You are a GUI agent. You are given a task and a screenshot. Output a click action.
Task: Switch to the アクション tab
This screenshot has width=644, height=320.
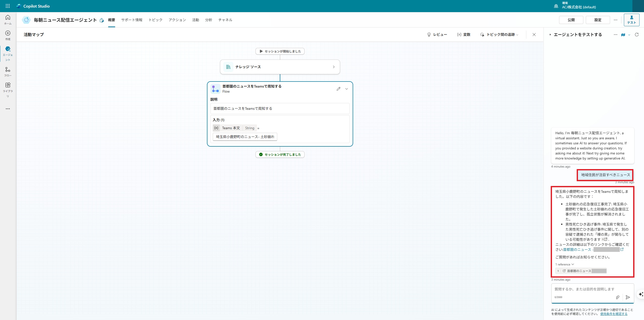tap(177, 20)
